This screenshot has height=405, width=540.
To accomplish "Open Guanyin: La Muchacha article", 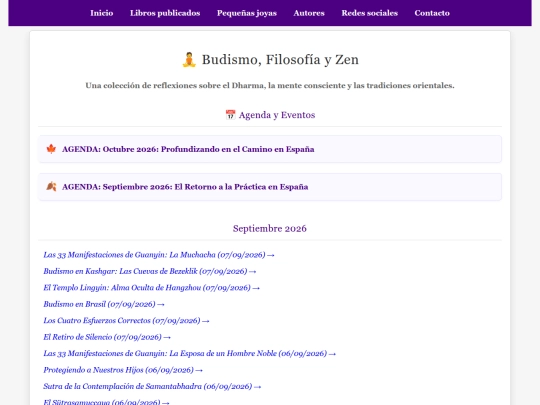I will click(x=159, y=255).
